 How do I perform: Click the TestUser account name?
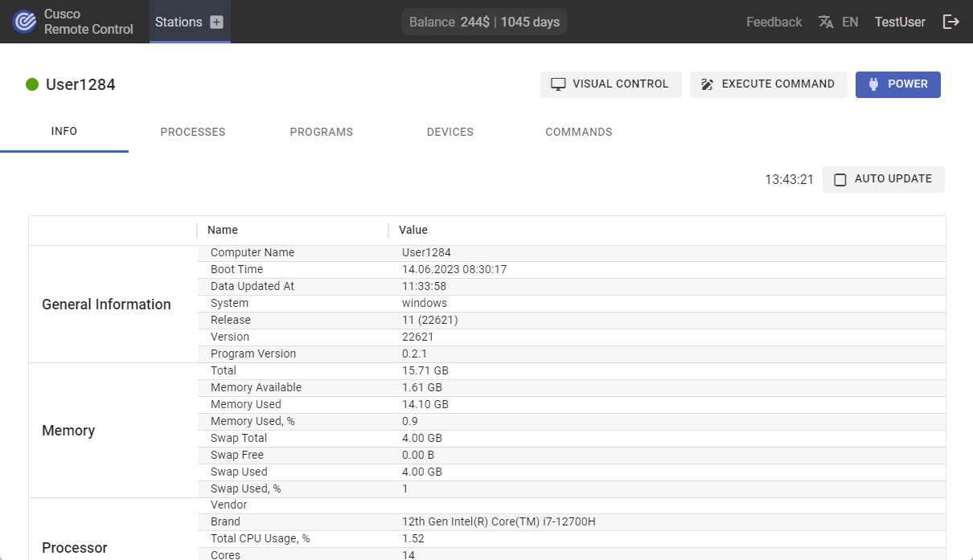pyautogui.click(x=900, y=22)
